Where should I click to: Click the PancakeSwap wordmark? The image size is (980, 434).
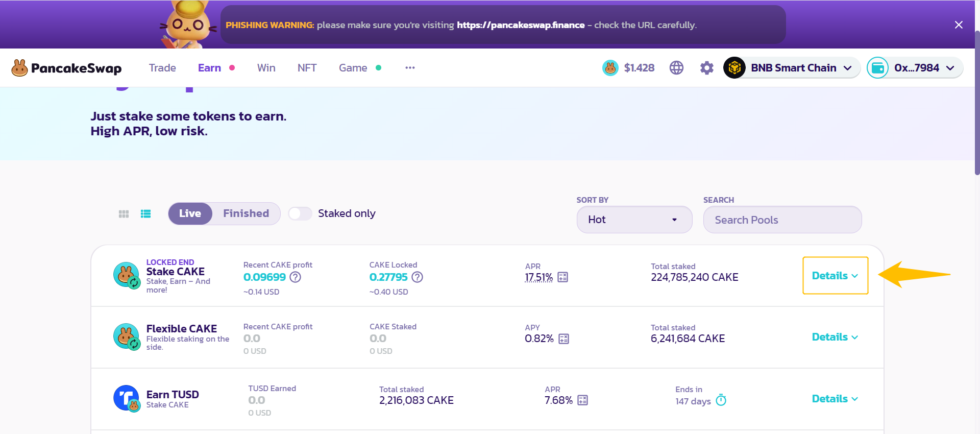[x=76, y=68]
